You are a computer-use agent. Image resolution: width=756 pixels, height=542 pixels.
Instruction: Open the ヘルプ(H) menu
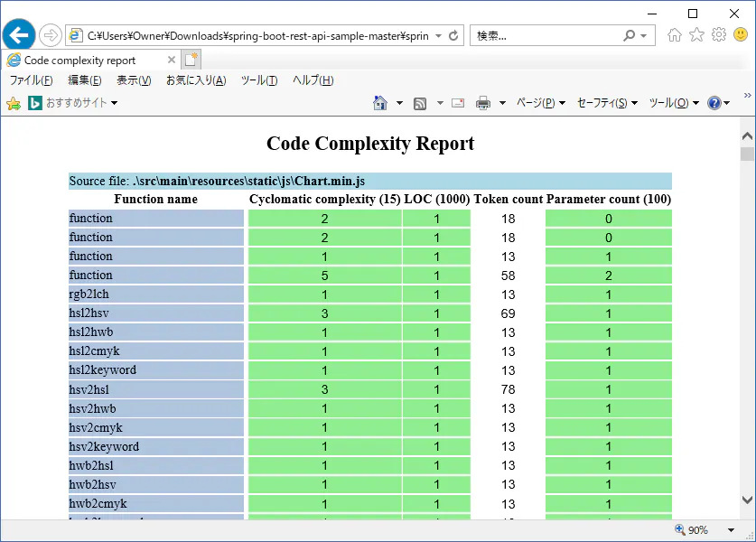313,80
